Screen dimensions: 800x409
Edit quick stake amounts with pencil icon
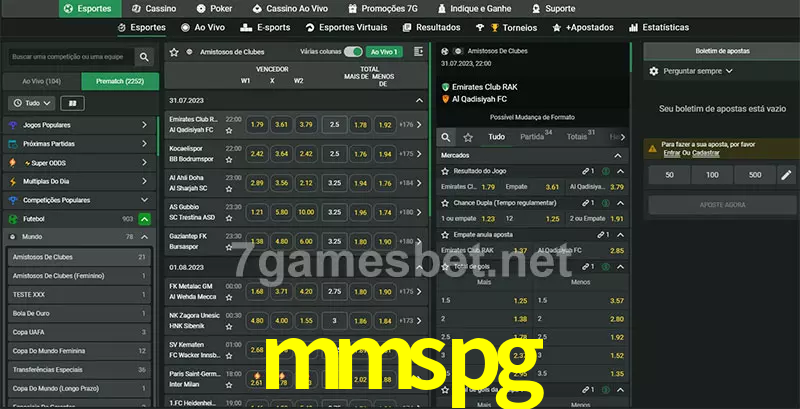pyautogui.click(x=786, y=175)
